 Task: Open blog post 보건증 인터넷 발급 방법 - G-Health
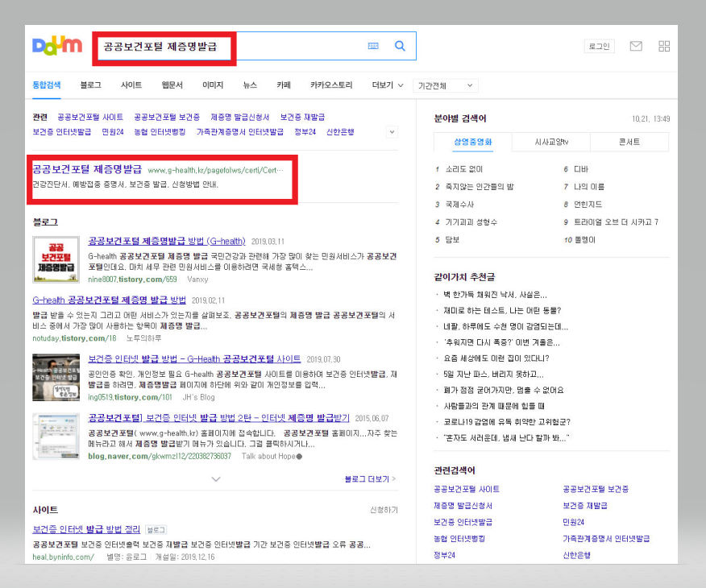(x=194, y=359)
